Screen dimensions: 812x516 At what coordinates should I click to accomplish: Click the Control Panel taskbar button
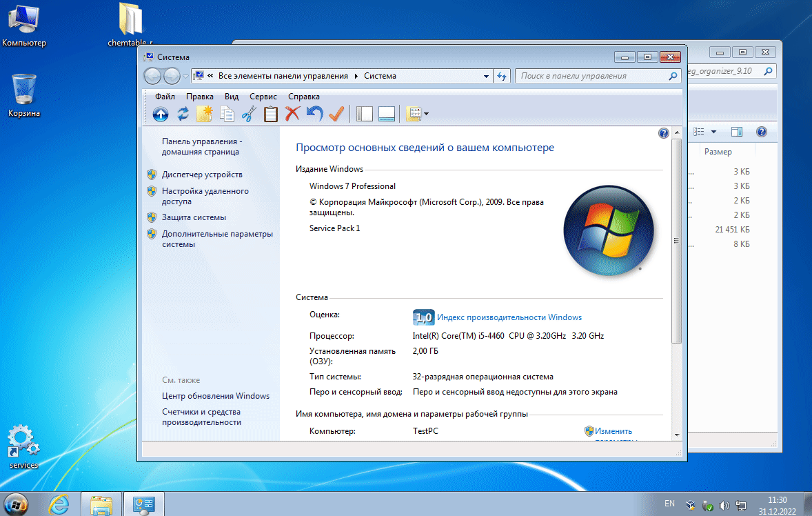(x=143, y=504)
